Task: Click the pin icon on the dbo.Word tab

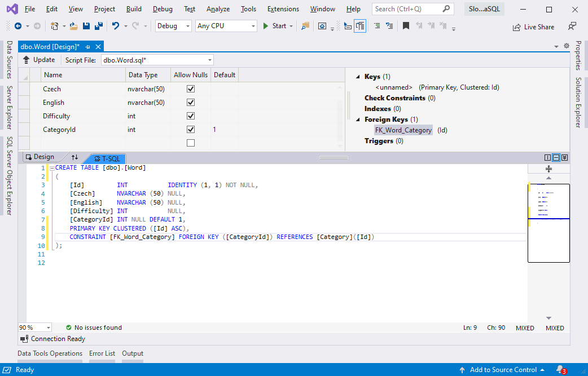Action: (88, 47)
